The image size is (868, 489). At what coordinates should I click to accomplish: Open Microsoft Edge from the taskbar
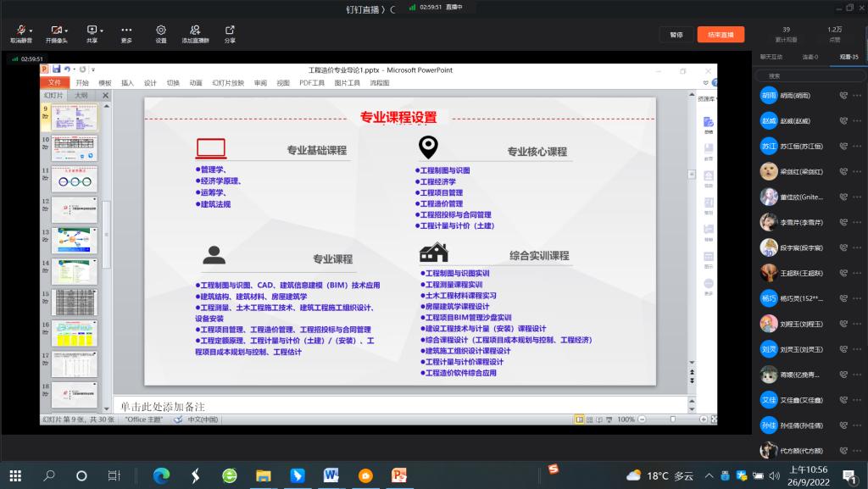tap(160, 475)
